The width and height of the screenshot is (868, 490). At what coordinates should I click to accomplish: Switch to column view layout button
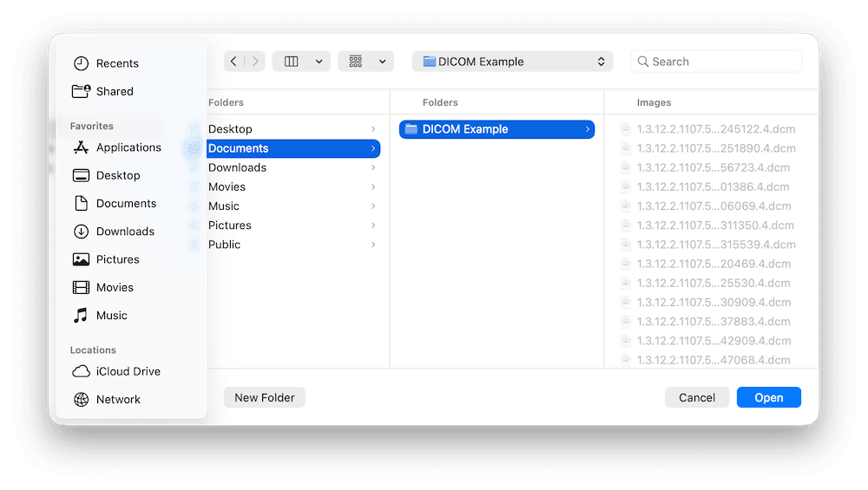tap(292, 62)
